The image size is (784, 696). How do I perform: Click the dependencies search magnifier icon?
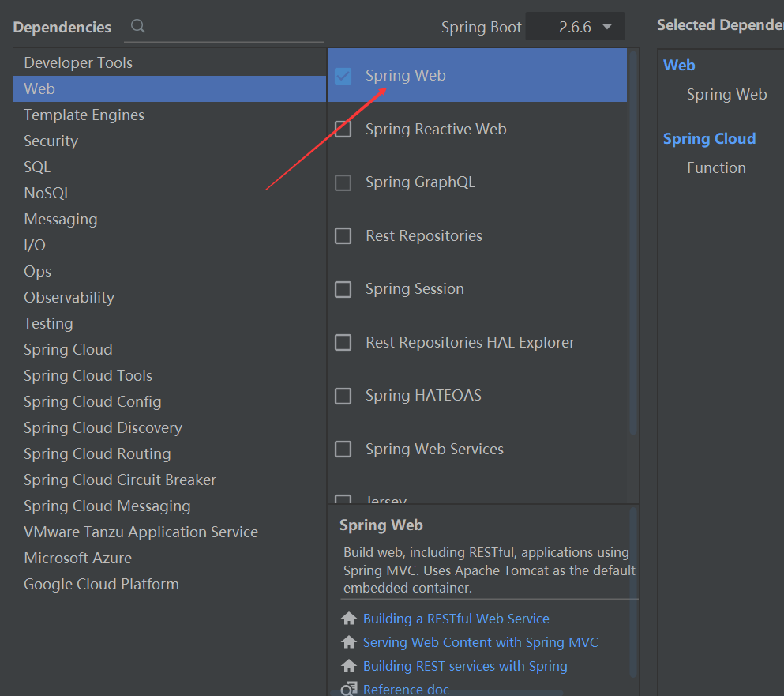tap(138, 26)
